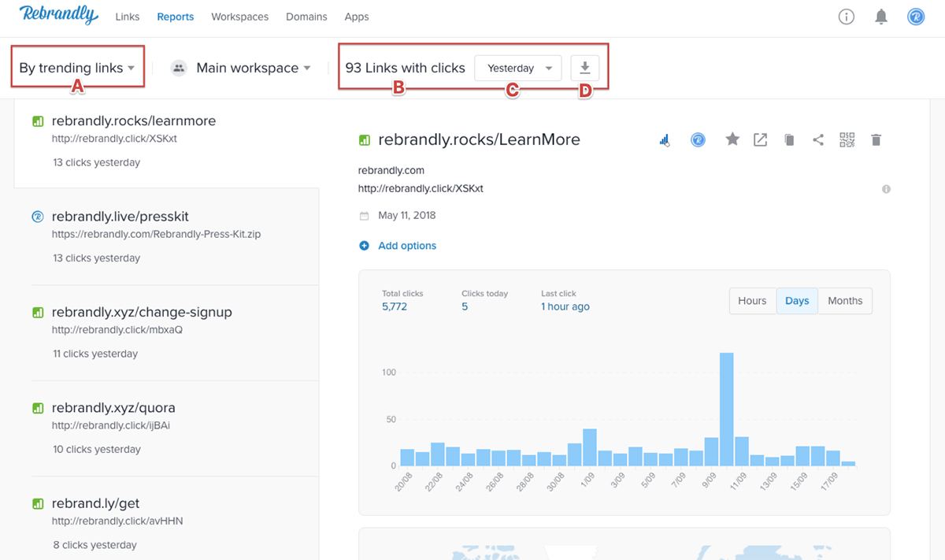Click the small info icon beside destination URL
Viewport: 945px width, 560px height.
point(887,189)
